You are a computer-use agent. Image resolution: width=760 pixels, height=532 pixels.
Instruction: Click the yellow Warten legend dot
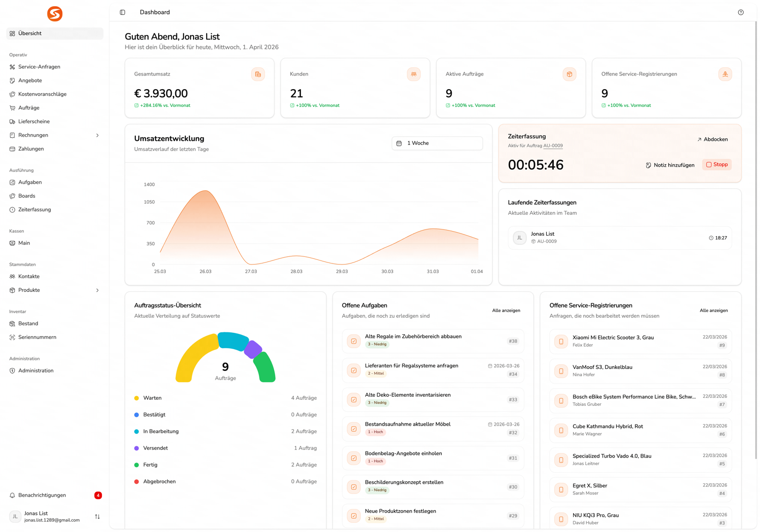(137, 398)
